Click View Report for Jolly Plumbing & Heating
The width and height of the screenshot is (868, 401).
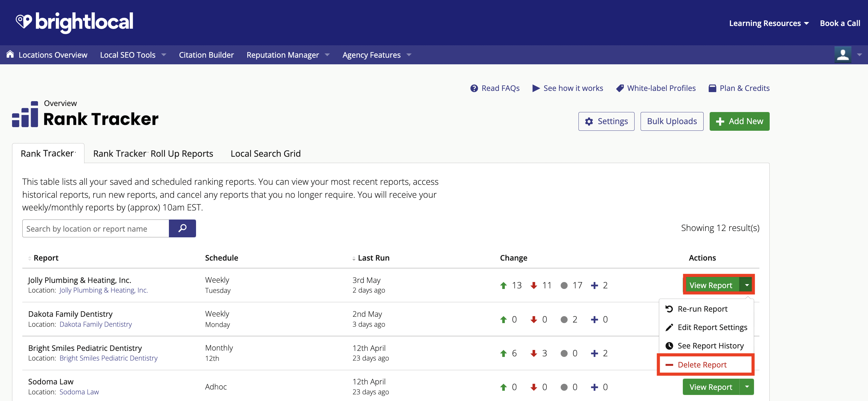(711, 285)
